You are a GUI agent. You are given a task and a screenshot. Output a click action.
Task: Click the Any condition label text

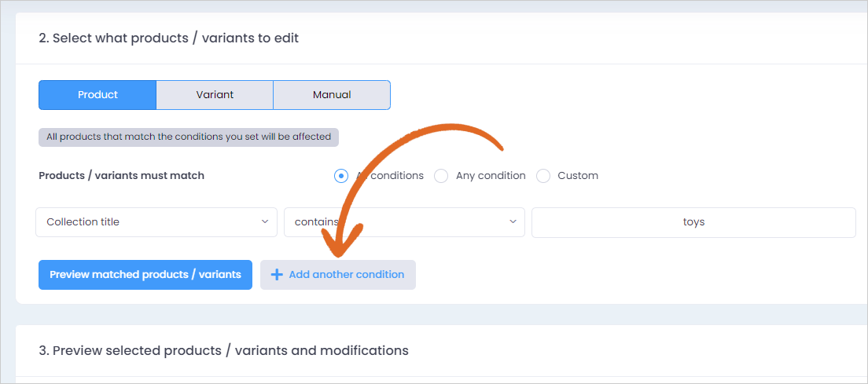click(491, 176)
